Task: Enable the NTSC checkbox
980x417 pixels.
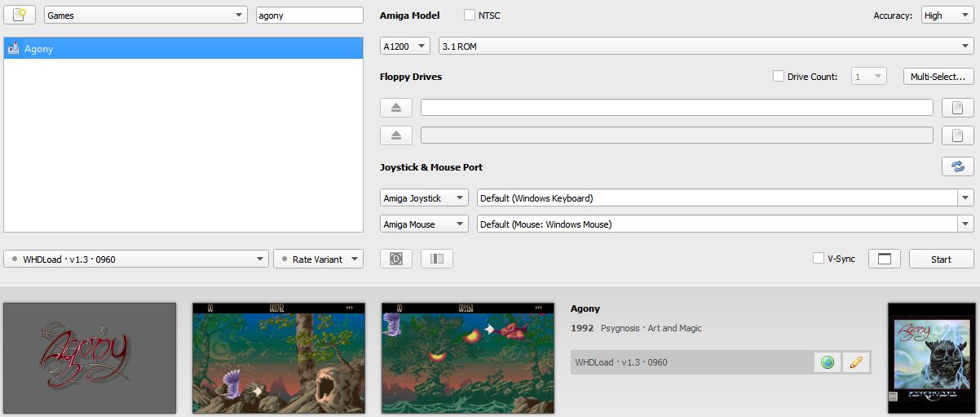Action: (x=470, y=16)
